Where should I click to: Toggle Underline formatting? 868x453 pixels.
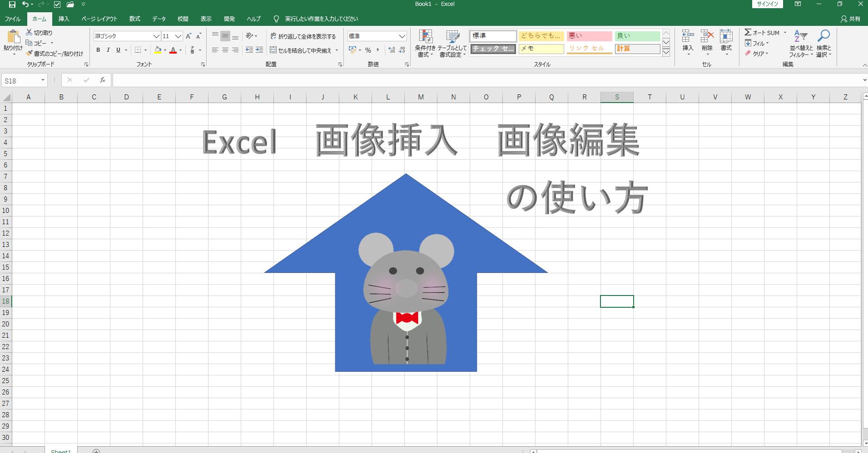[x=118, y=50]
